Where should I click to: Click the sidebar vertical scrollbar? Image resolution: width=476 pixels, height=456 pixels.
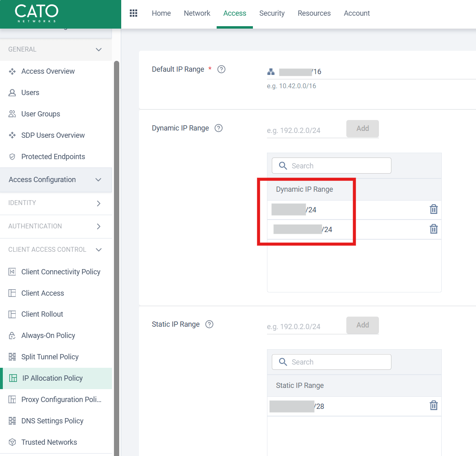[x=116, y=258]
